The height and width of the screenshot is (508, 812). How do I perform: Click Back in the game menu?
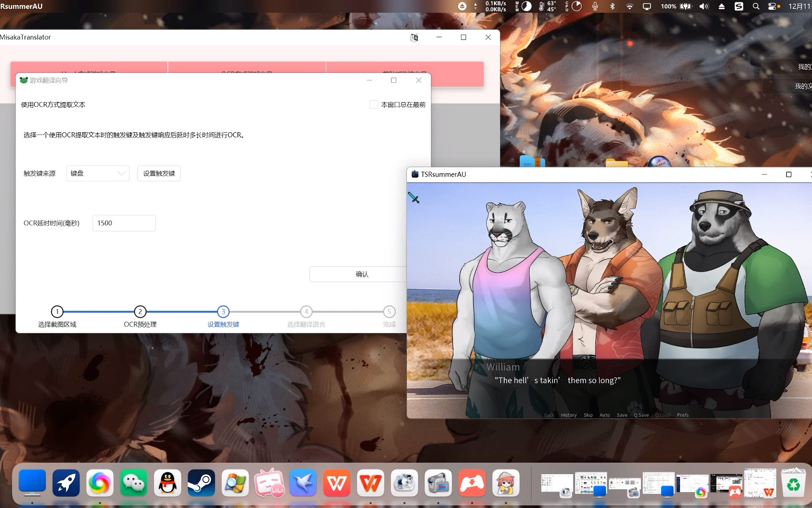pyautogui.click(x=549, y=415)
